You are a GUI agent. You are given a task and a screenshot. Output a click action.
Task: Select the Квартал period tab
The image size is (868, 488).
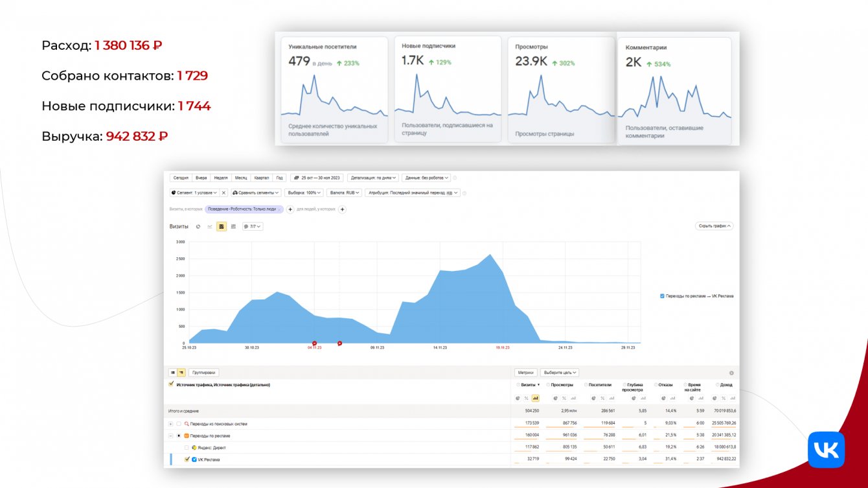pyautogui.click(x=262, y=178)
